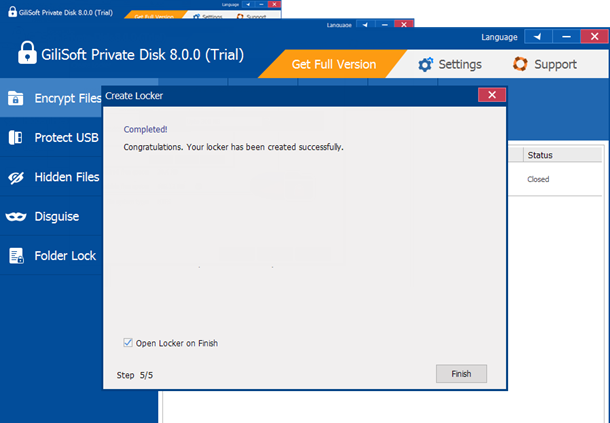The image size is (610, 423).
Task: Close the middle background window
Action: pos(404,25)
